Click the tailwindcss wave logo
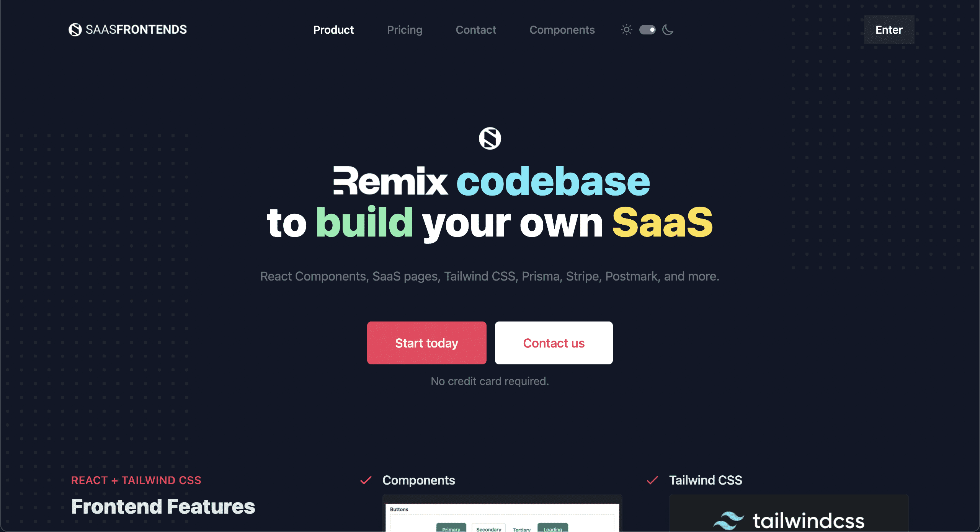This screenshot has width=980, height=532. click(x=728, y=521)
